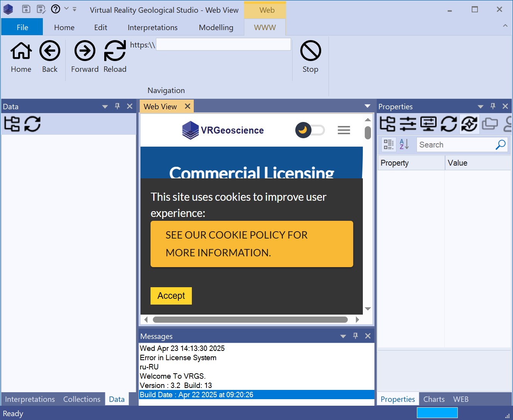The width and height of the screenshot is (513, 420).
Task: Select the Build Date message line
Action: 256,395
